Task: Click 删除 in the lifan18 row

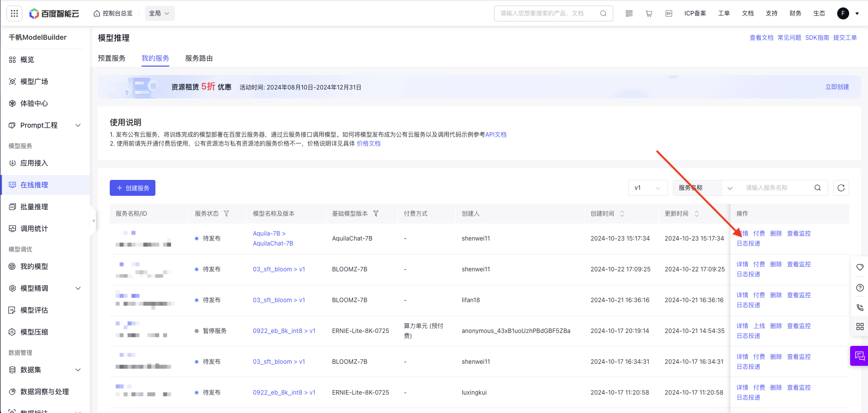Action: (776, 295)
